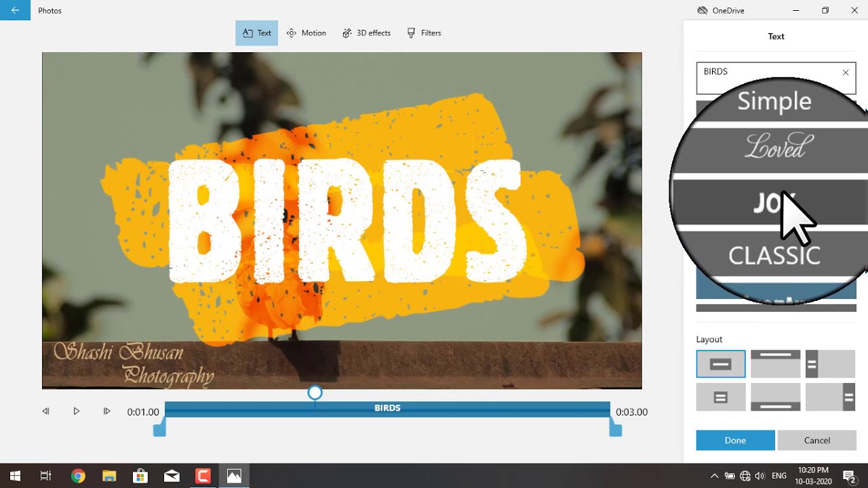Select the large centered text layout

click(x=721, y=364)
